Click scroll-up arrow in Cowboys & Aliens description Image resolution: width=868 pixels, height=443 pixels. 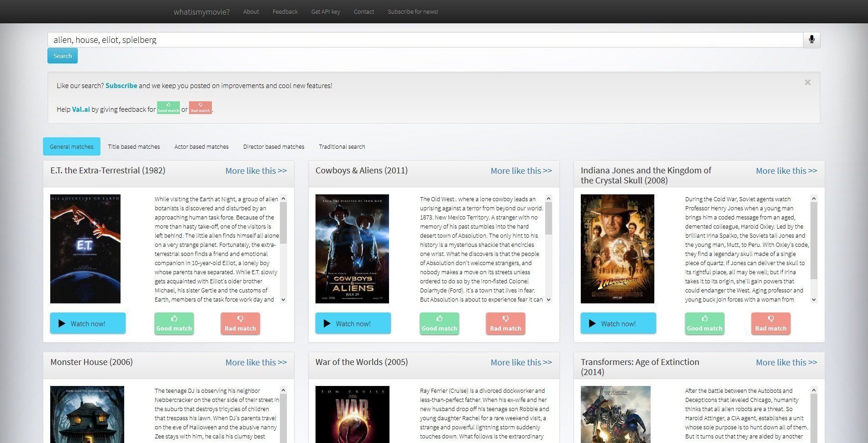pyautogui.click(x=549, y=198)
